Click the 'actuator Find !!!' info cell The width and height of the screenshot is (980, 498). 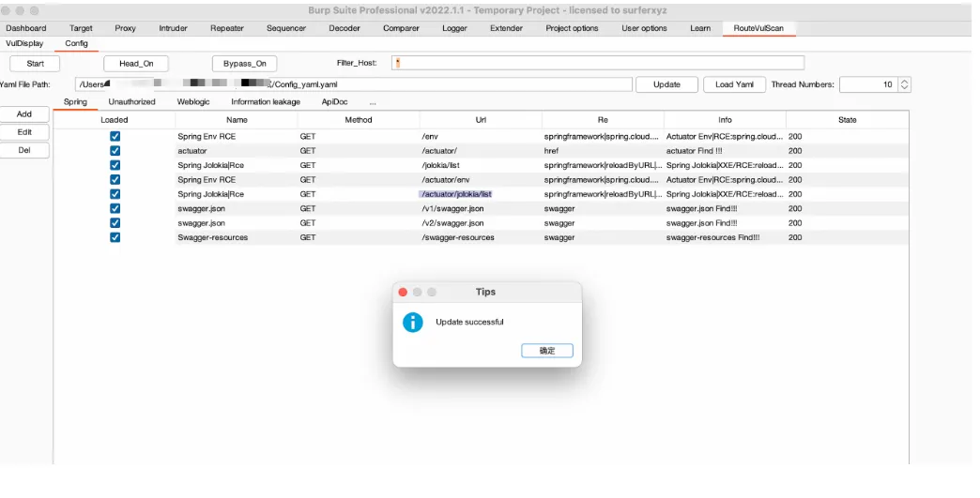click(x=725, y=150)
